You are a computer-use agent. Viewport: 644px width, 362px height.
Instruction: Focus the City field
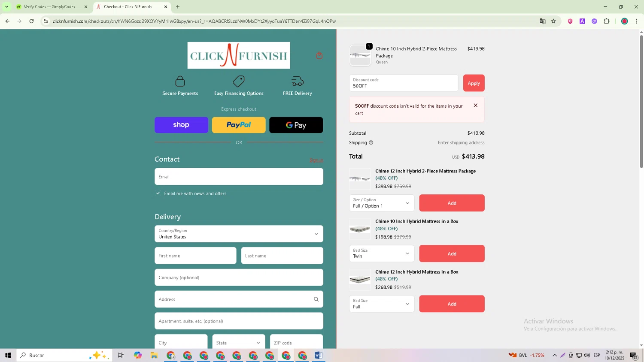181,343
